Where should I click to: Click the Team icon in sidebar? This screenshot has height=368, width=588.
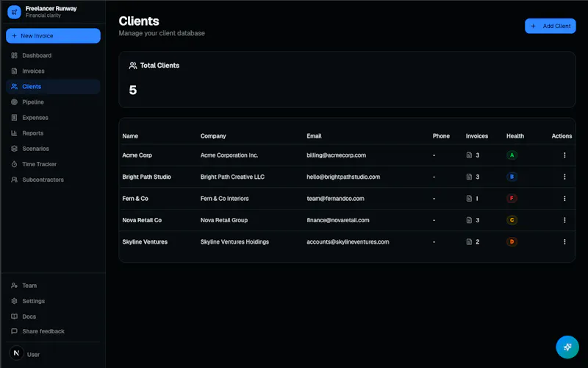tap(14, 286)
